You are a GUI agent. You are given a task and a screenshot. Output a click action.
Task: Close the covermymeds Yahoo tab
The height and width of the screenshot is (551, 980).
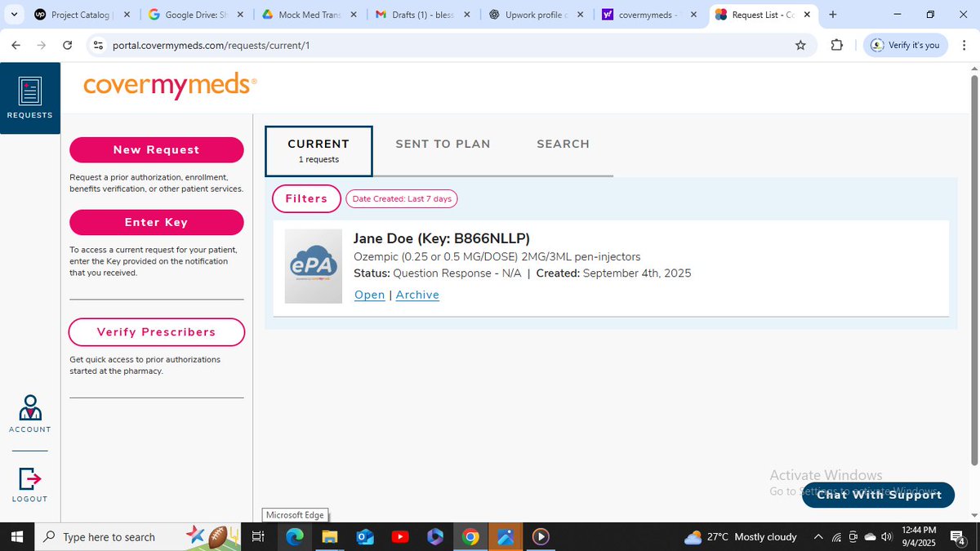click(693, 15)
